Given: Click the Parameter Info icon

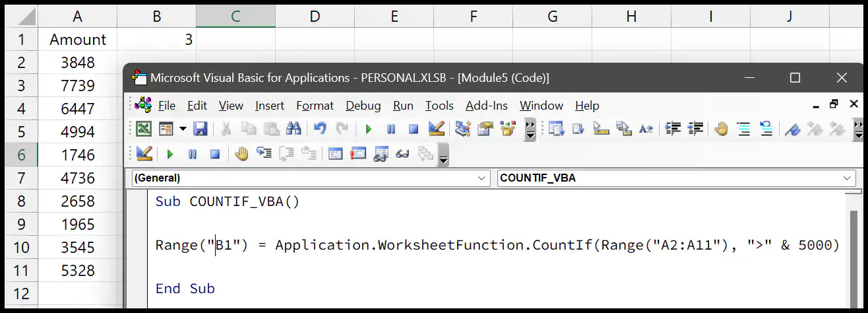Looking at the screenshot, I should click(623, 129).
